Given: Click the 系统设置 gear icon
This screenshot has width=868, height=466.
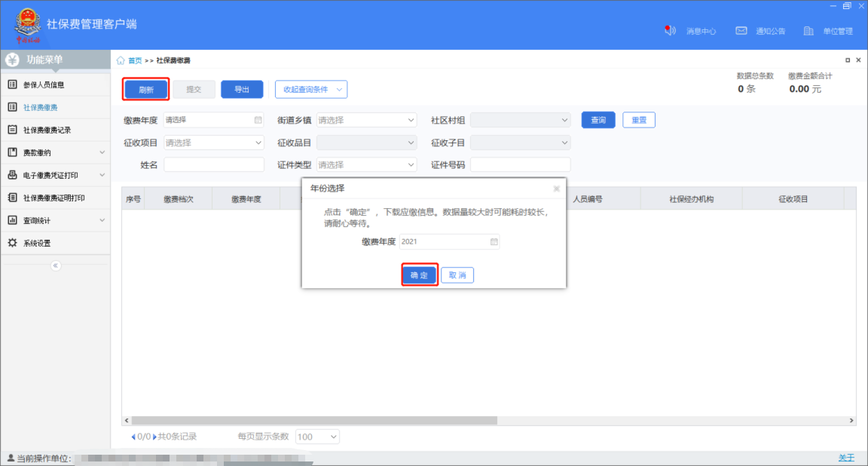Looking at the screenshot, I should [12, 243].
